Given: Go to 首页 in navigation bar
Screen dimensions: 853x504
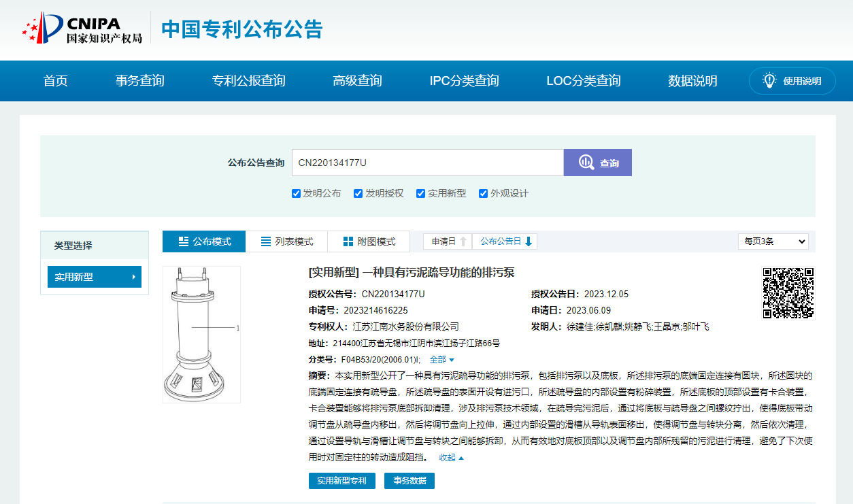Looking at the screenshot, I should [56, 81].
